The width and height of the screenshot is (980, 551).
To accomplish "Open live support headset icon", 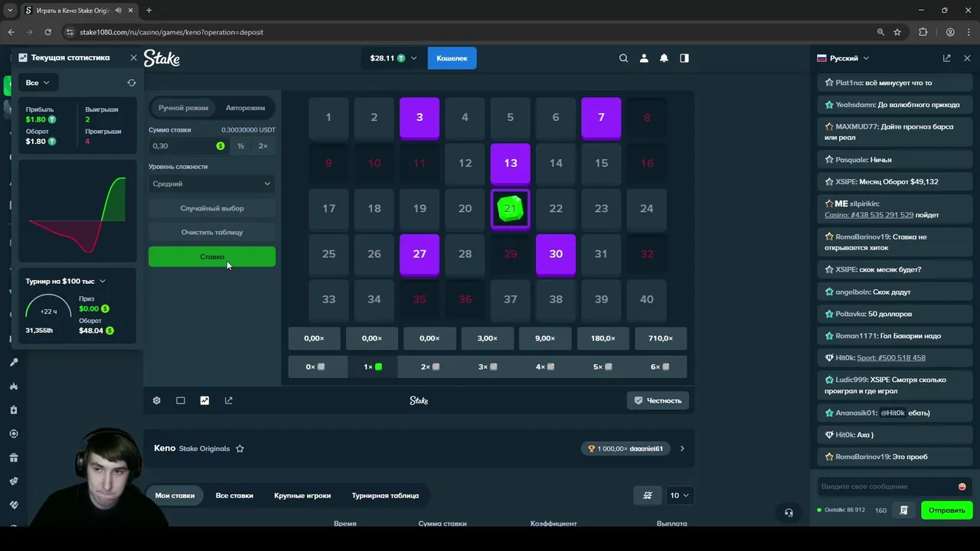I will pos(789,513).
